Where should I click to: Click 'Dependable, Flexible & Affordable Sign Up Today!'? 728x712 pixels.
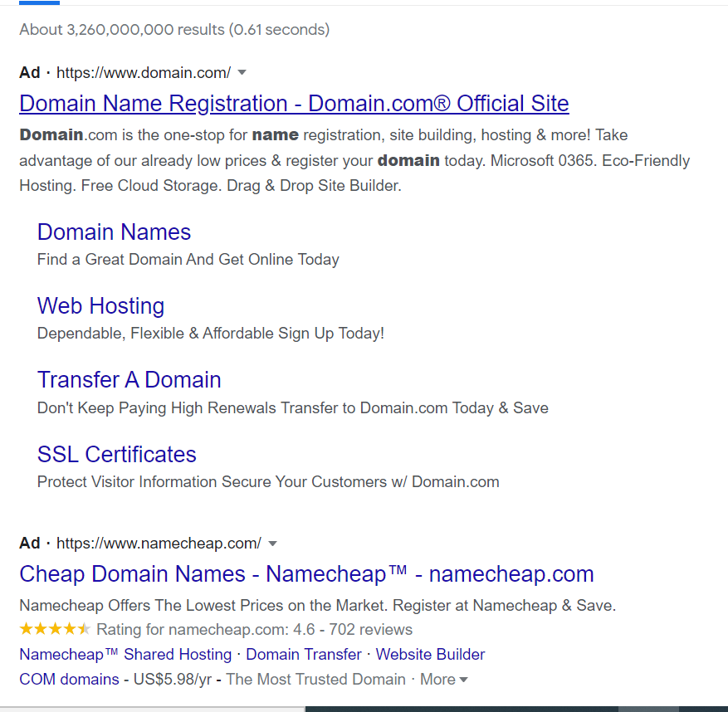click(211, 334)
